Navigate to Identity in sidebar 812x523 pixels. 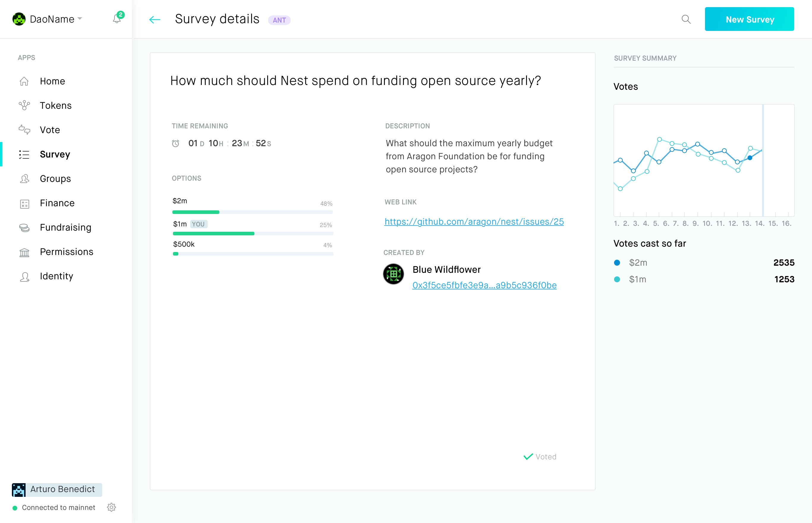56,276
